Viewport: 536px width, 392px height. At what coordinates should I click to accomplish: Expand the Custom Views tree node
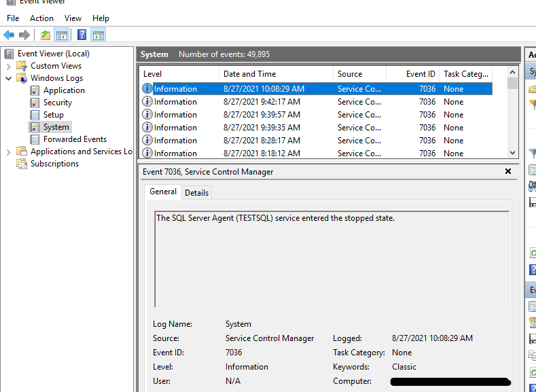click(x=9, y=66)
